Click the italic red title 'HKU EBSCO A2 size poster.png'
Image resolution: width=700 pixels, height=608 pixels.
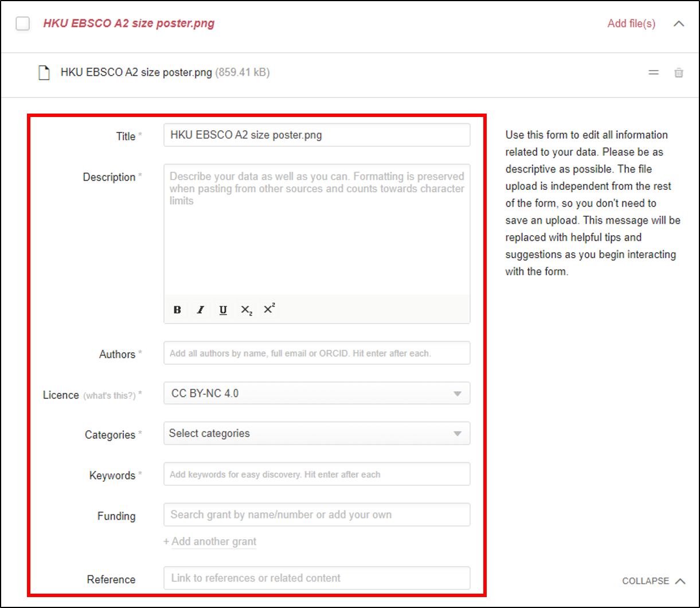[x=129, y=24]
